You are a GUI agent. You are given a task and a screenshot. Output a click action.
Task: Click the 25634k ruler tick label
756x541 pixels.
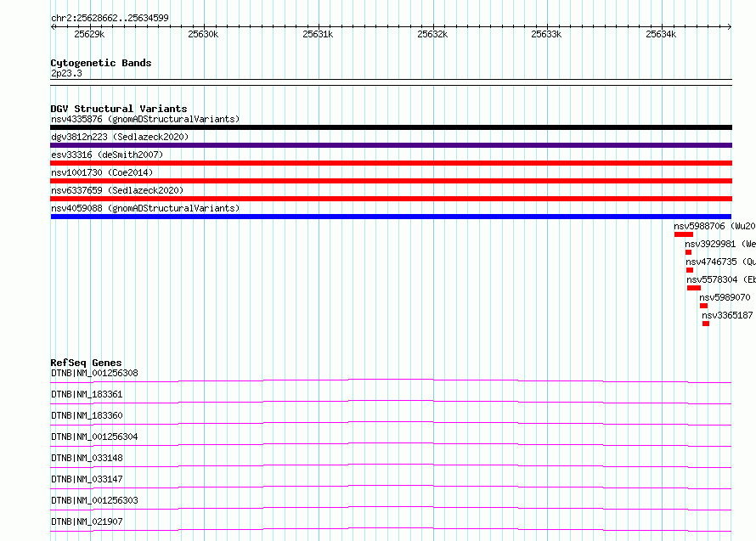661,34
